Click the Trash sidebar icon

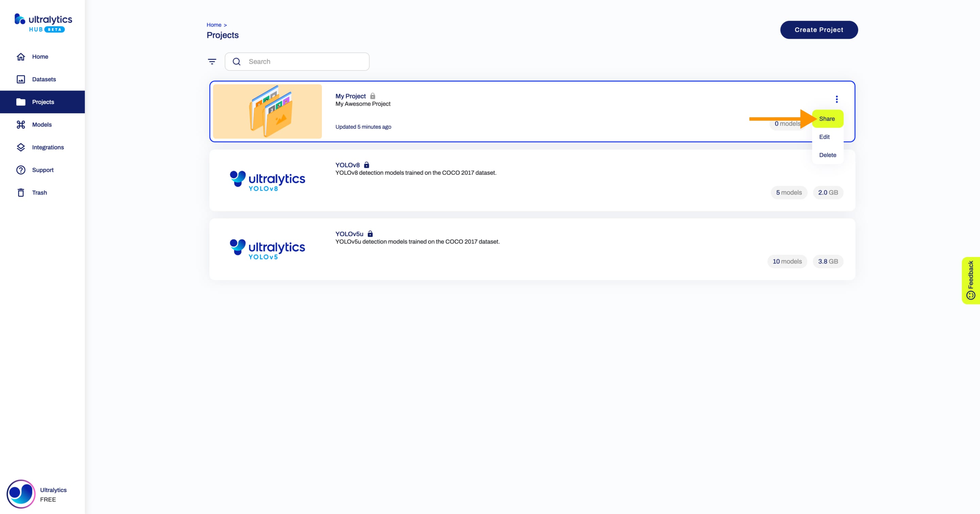point(21,192)
